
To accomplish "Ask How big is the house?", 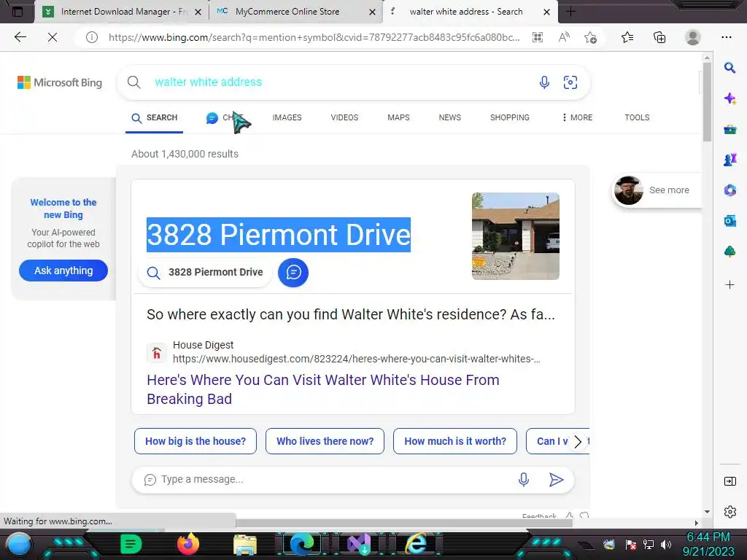I will coord(196,441).
